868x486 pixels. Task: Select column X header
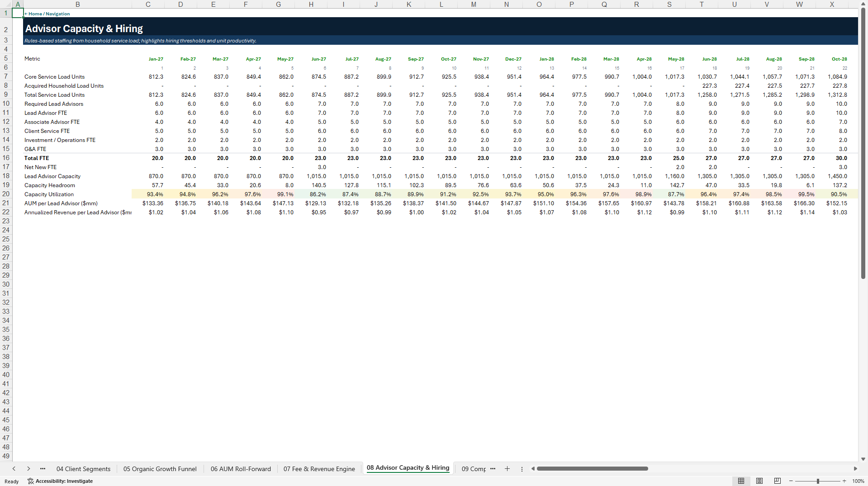[x=831, y=4]
